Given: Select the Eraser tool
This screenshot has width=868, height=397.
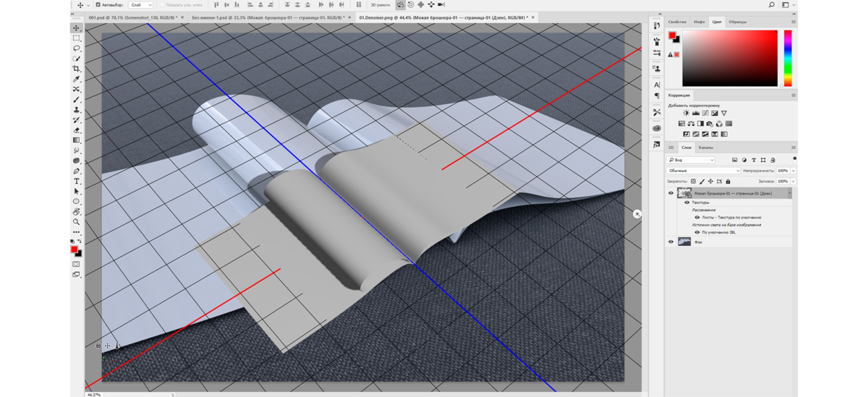Looking at the screenshot, I should pos(77,130).
